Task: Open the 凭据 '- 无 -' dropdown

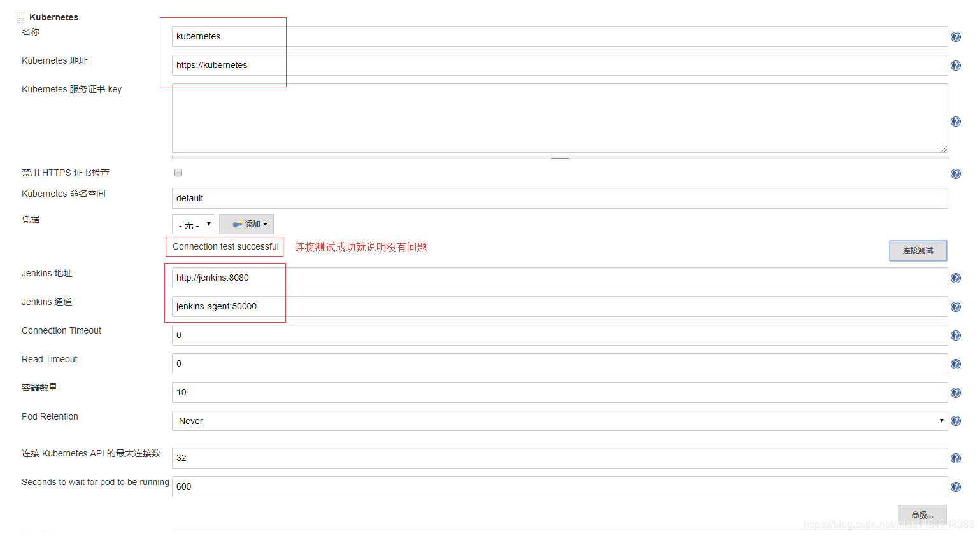Action: [x=194, y=224]
